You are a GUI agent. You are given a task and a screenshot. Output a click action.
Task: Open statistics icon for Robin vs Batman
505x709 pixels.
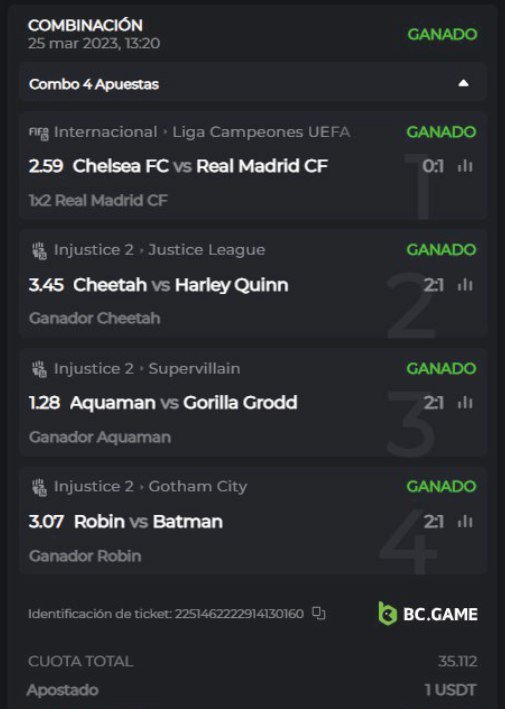coord(465,521)
